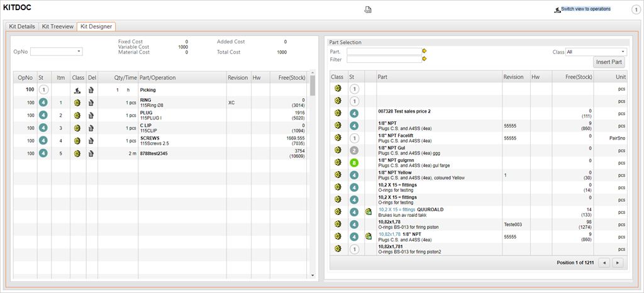The image size is (644, 293).
Task: Click the yellow arrow beside Part field
Action: coord(425,51)
